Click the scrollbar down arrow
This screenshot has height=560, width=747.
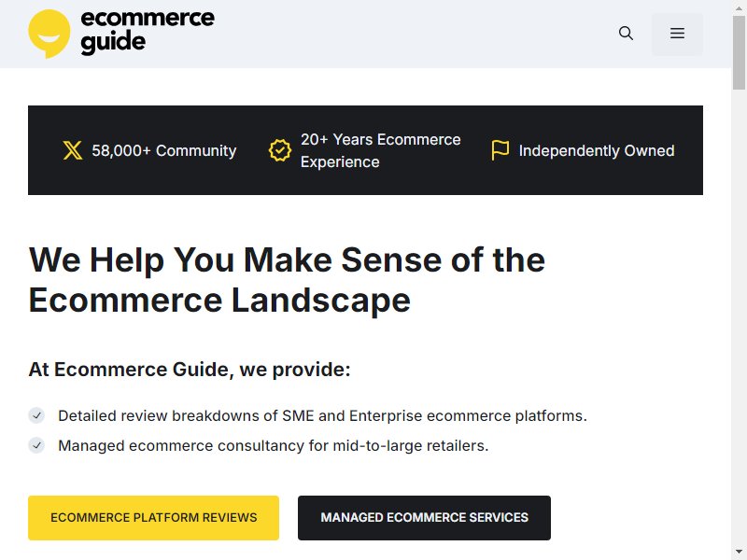point(739,552)
